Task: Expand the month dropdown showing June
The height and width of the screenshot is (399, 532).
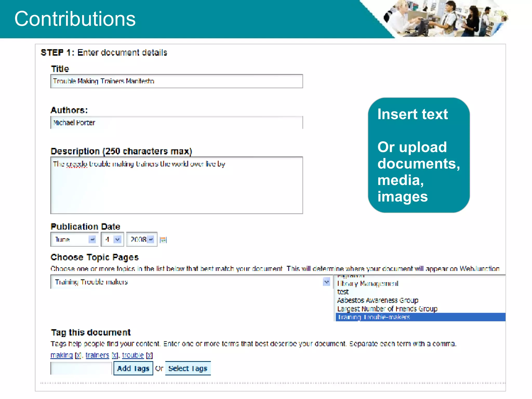Action: point(92,239)
